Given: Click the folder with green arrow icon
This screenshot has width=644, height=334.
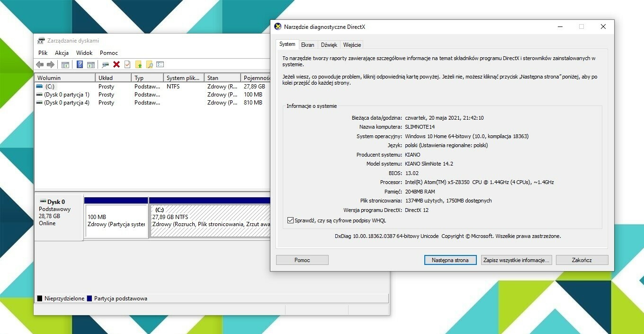Looking at the screenshot, I should point(138,64).
